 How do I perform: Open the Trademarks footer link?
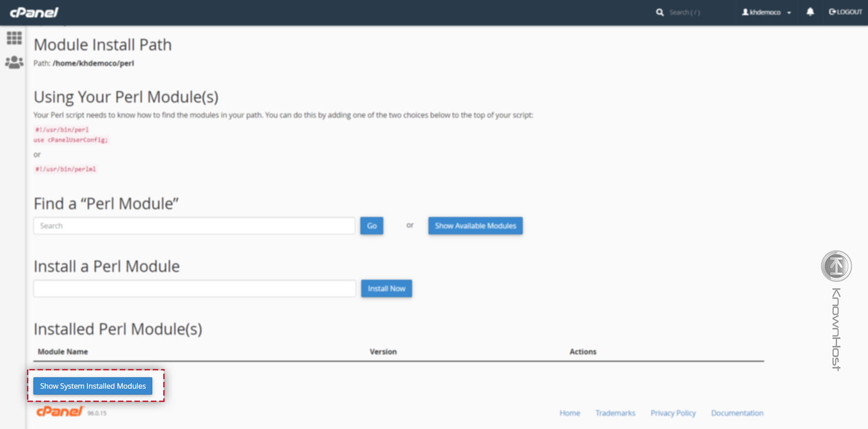615,413
